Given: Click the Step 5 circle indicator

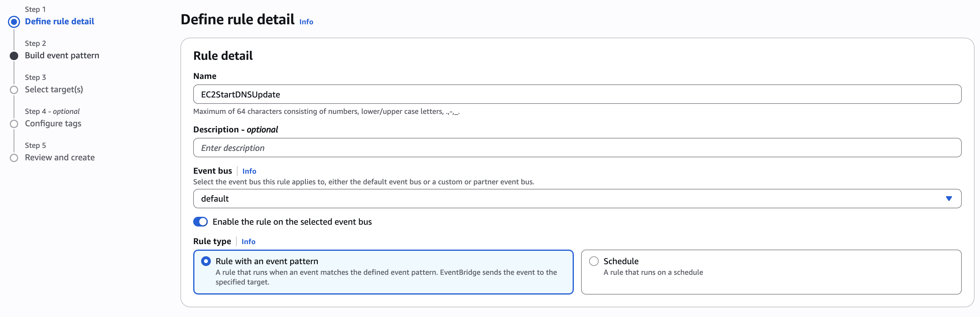Looking at the screenshot, I should (x=14, y=158).
